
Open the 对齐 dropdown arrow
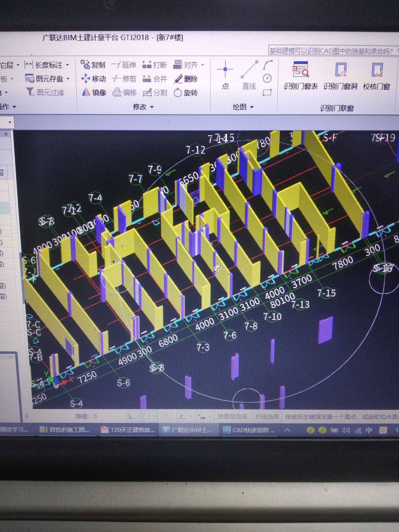coord(203,65)
